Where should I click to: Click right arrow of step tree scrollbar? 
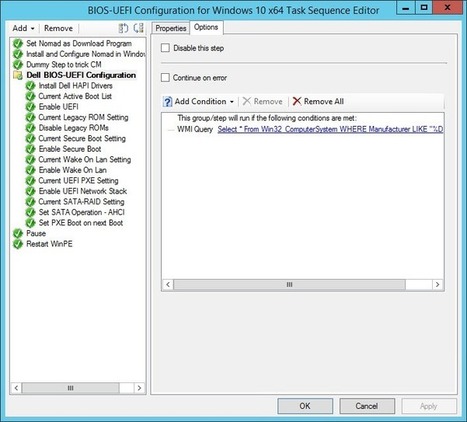(x=139, y=388)
